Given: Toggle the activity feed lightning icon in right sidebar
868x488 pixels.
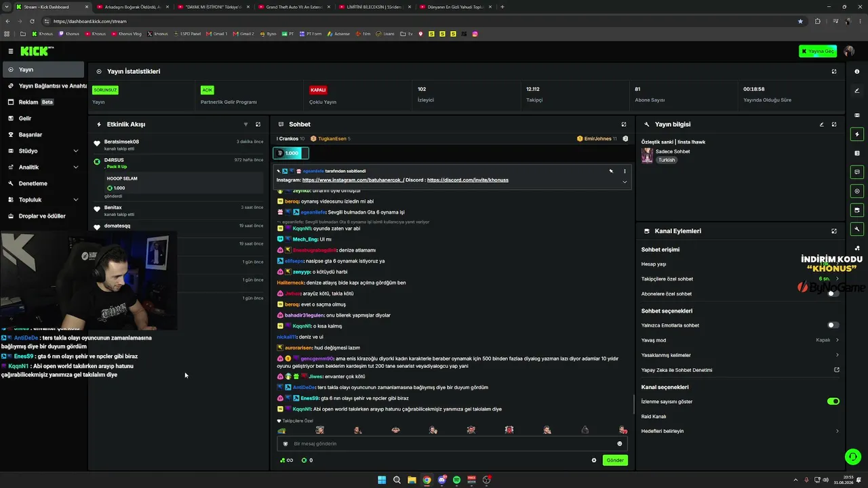Looking at the screenshot, I should [x=857, y=134].
